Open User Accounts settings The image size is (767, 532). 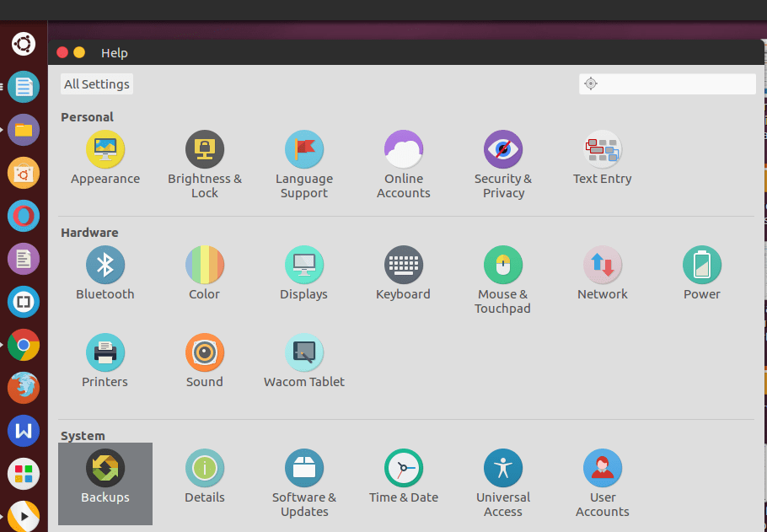tap(602, 483)
